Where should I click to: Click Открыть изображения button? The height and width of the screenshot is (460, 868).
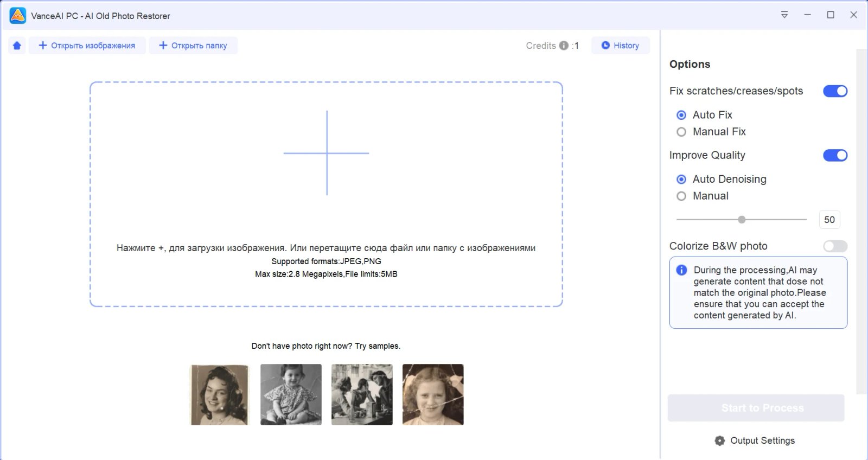click(x=87, y=46)
